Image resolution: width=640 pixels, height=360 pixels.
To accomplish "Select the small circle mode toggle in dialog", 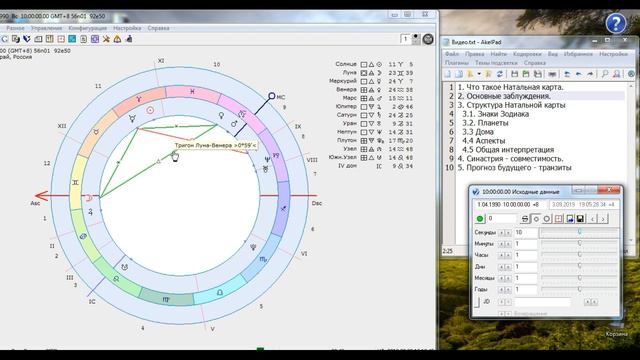I will [536, 219].
